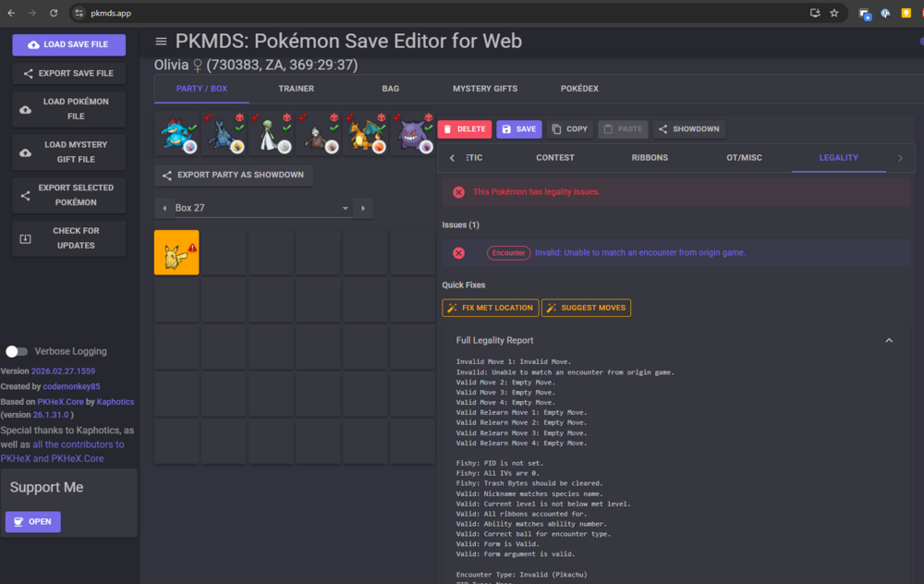Viewport: 924px width, 584px height.
Task: Open the codemonkey85 creator link
Action: click(x=71, y=386)
